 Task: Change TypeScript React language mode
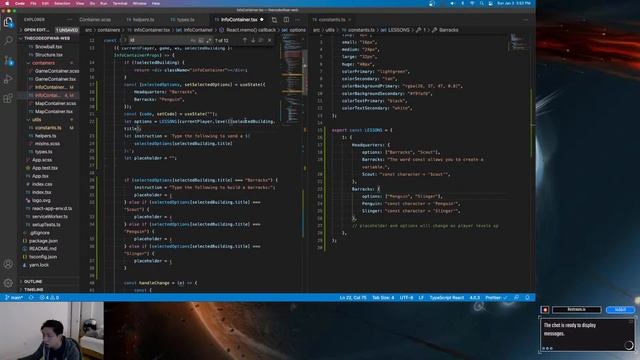coord(447,298)
